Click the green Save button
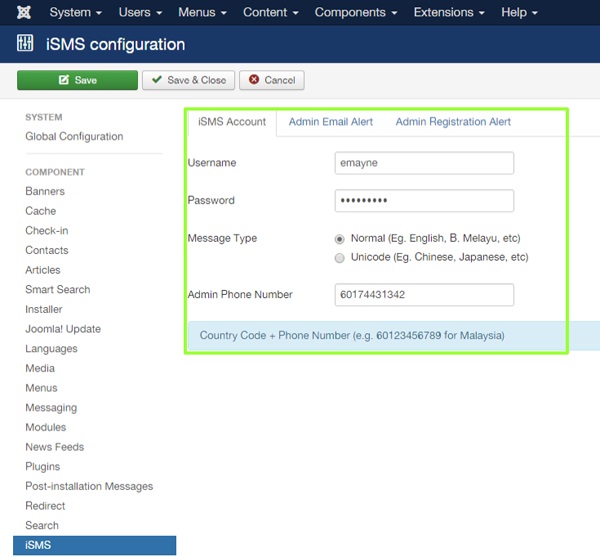Screen dimensions: 600x557 point(77,80)
